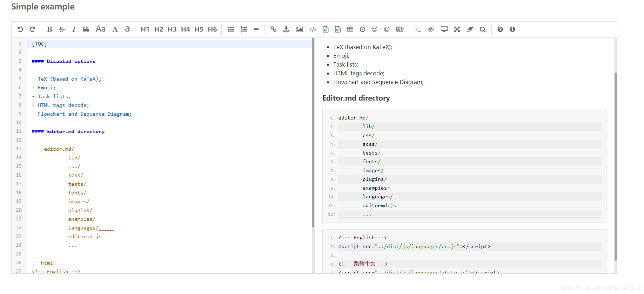
Task: Click 'plugins/' in the preview code block
Action: 375,179
